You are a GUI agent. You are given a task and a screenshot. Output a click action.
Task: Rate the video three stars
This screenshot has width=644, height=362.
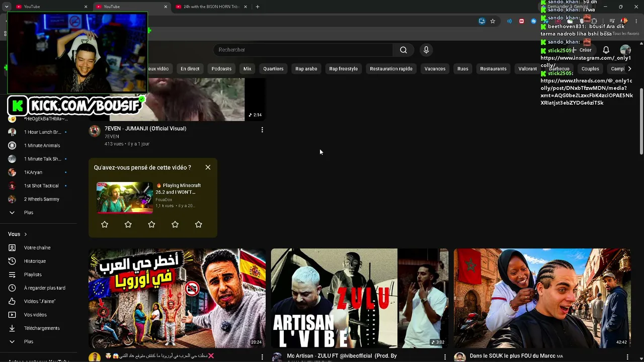click(151, 224)
